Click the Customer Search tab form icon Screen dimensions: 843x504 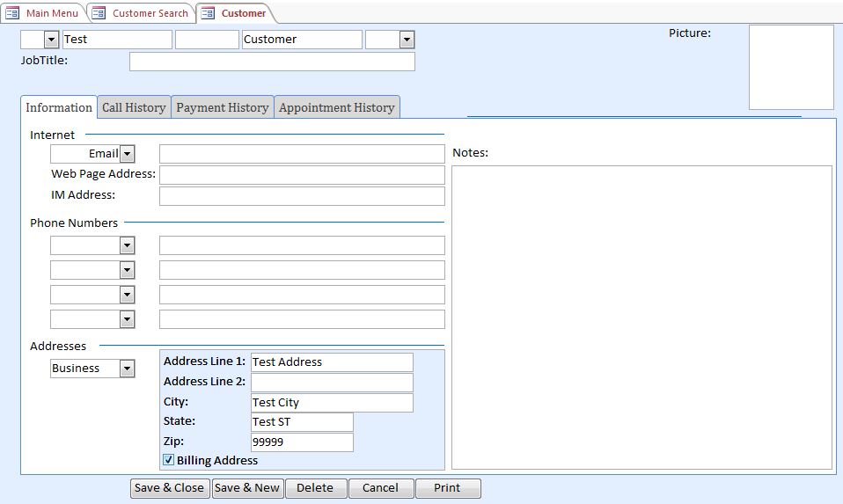pyautogui.click(x=99, y=13)
